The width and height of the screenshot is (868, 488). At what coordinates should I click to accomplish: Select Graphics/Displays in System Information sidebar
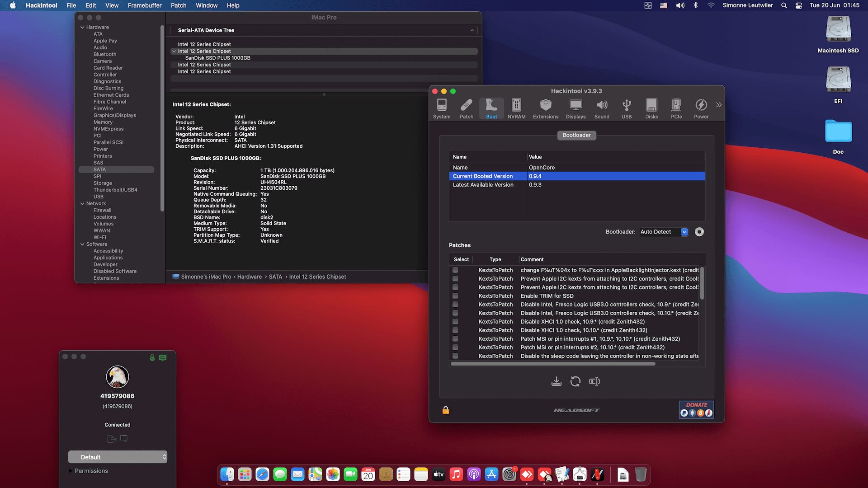tap(115, 115)
